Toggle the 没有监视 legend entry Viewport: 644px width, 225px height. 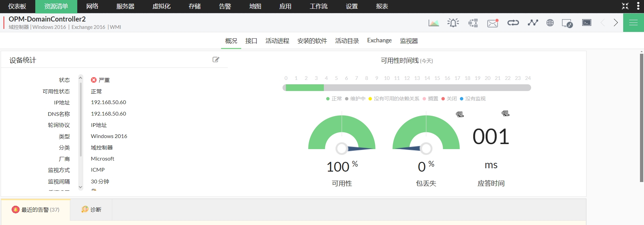tap(473, 99)
